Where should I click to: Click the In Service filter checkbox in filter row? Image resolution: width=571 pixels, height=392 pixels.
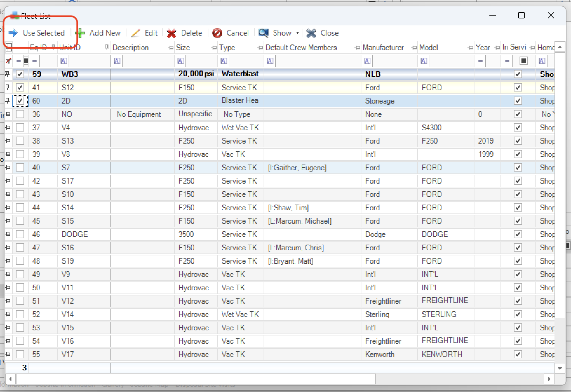pos(524,61)
